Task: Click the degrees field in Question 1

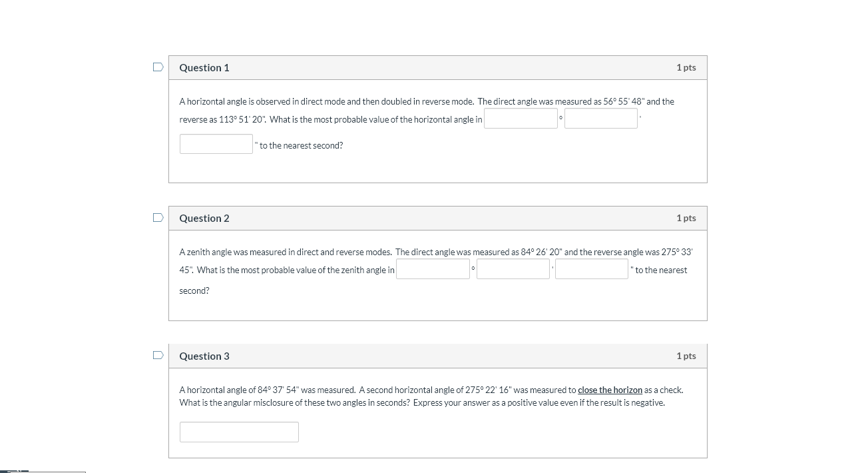Action: 521,119
